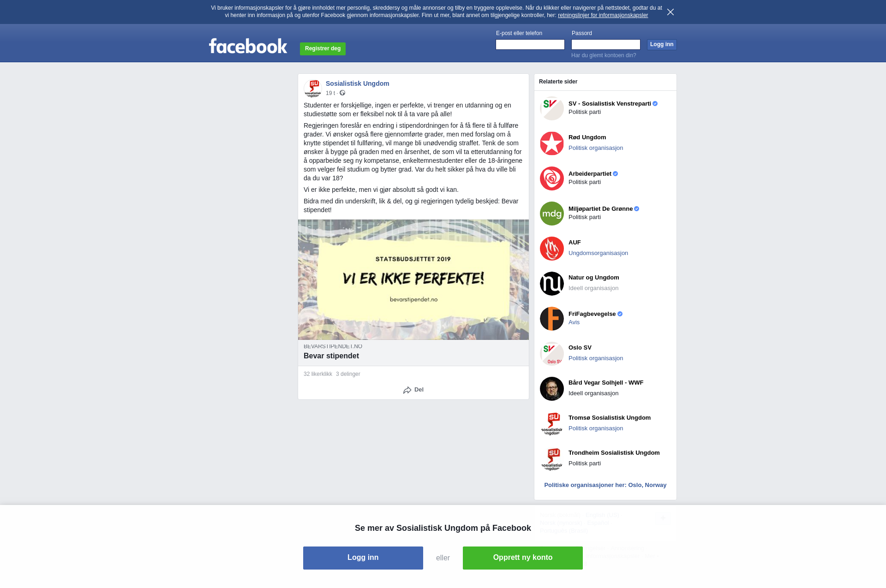The height and width of the screenshot is (588, 886).
Task: Open the Arbeiderpartiet rose logo
Action: (x=552, y=178)
